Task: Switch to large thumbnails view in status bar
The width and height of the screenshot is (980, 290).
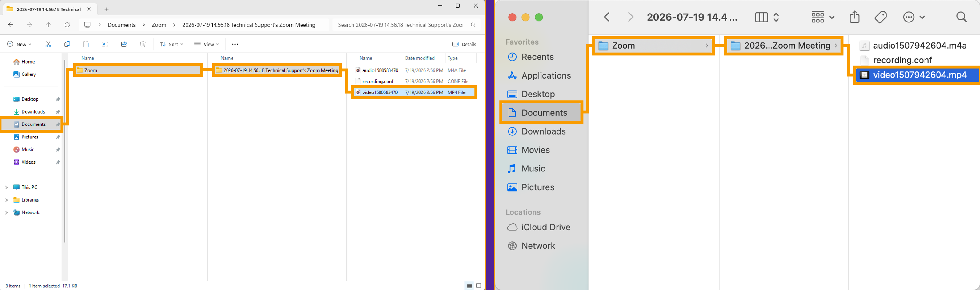Action: (478, 286)
